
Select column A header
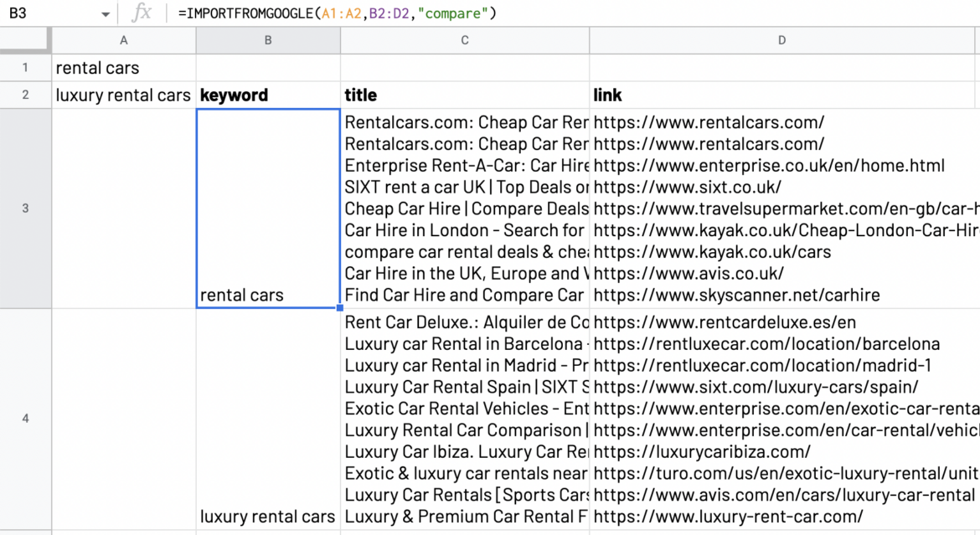point(124,40)
